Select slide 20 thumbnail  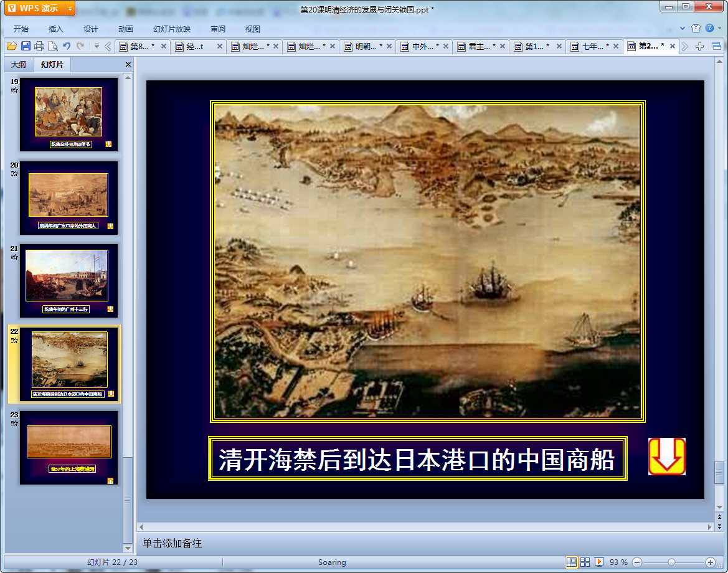point(69,198)
